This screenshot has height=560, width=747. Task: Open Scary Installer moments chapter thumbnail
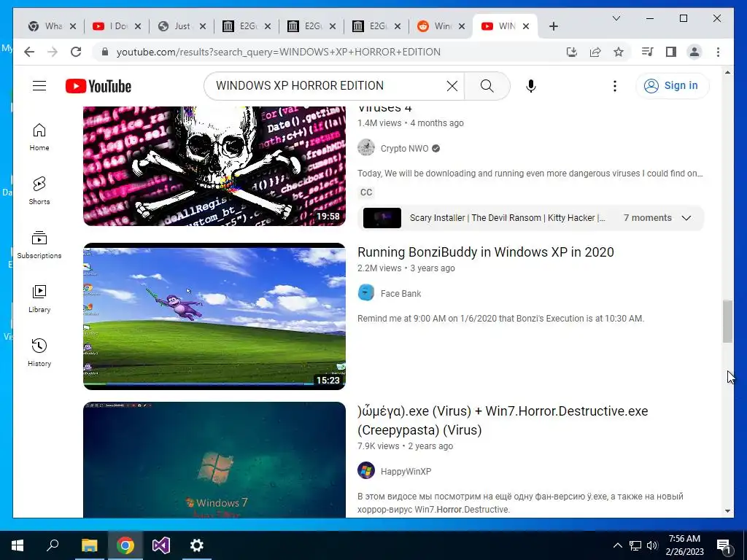click(382, 218)
